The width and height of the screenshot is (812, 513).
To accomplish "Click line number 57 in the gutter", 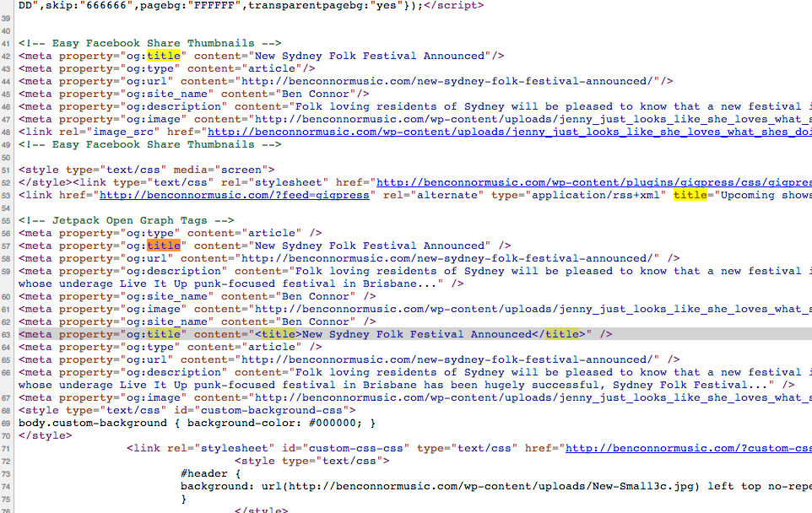I will (6, 246).
